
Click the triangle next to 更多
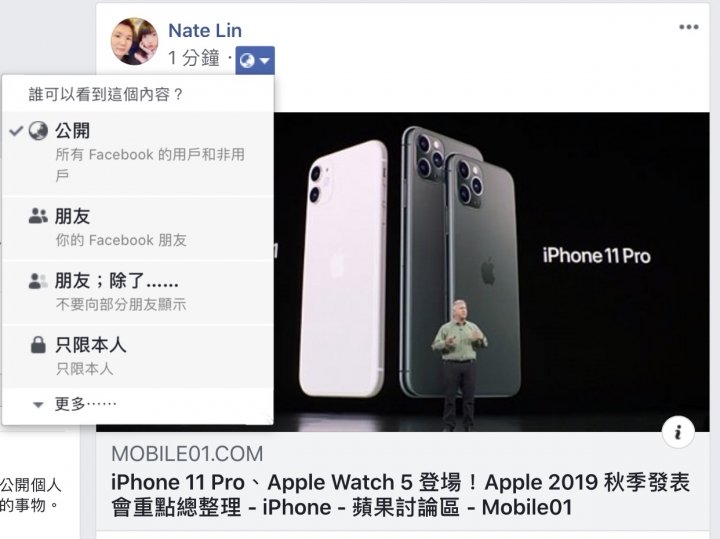point(38,405)
